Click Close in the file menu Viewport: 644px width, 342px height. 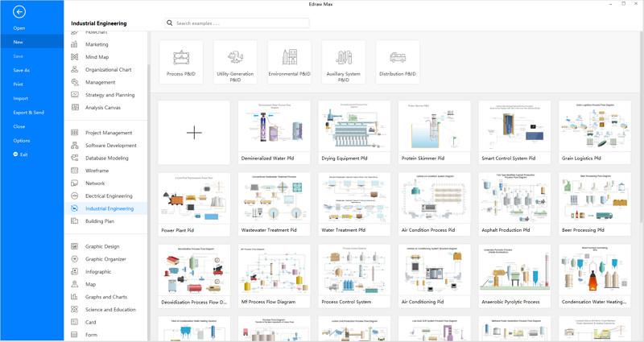tap(19, 126)
